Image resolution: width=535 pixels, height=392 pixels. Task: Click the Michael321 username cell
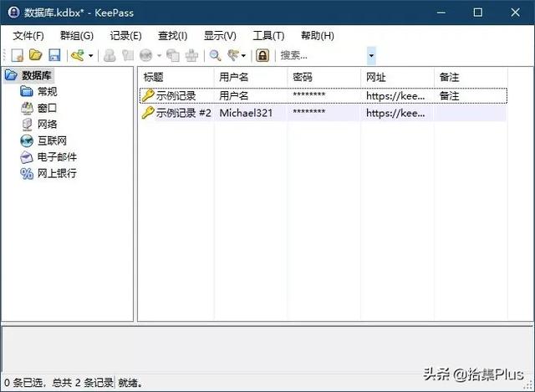[x=246, y=113]
